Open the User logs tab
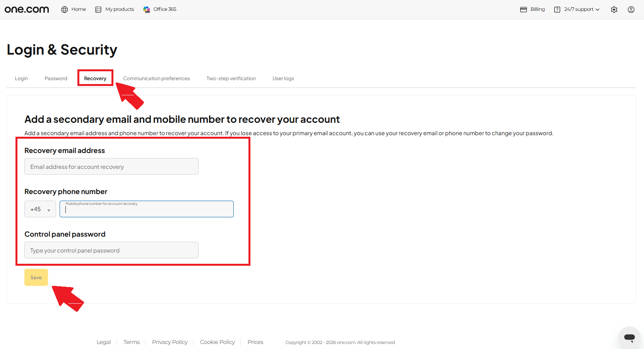 (283, 78)
